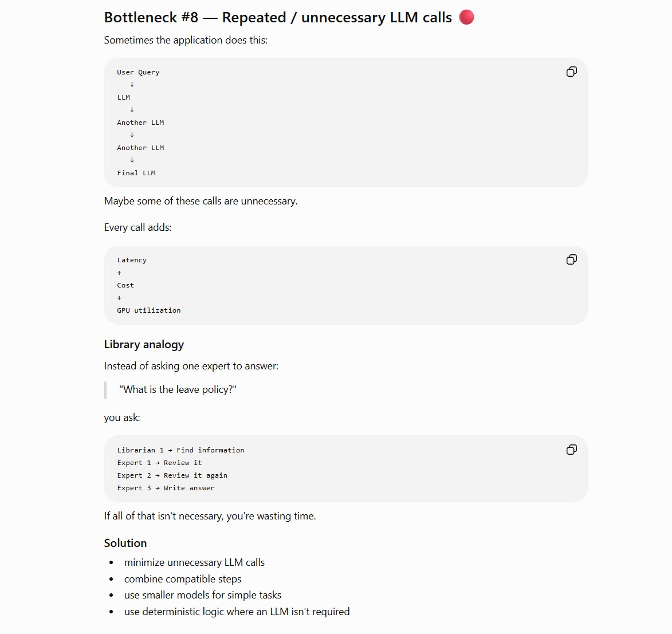Click the "Every call adds:" text
Viewport: 672px width, 634px height.
click(x=137, y=227)
